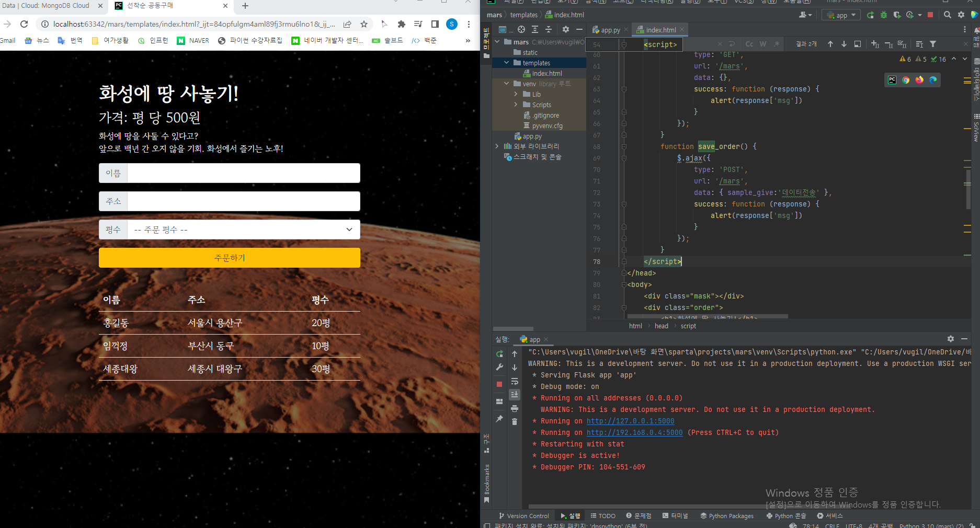
Task: Toggle soft-wrap in Run console
Action: [515, 381]
